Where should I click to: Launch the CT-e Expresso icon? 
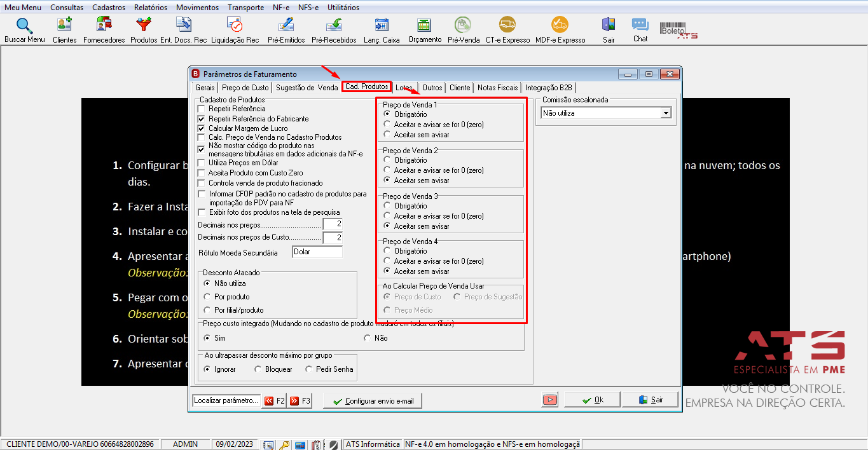point(507,25)
